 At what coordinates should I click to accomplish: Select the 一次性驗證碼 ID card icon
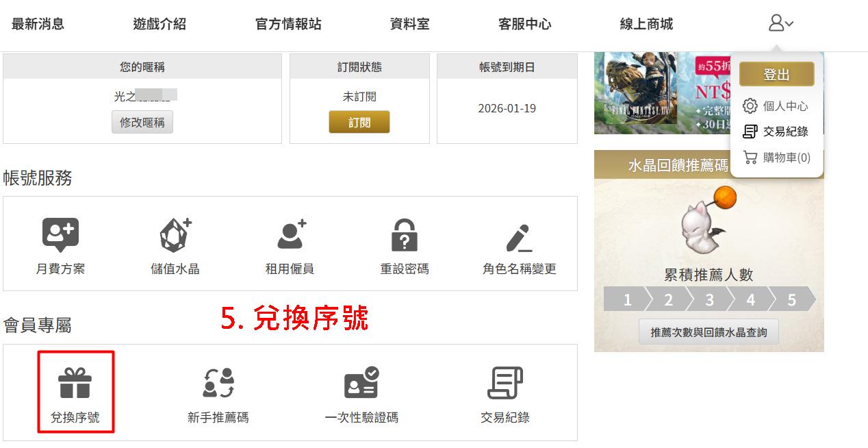tap(361, 383)
